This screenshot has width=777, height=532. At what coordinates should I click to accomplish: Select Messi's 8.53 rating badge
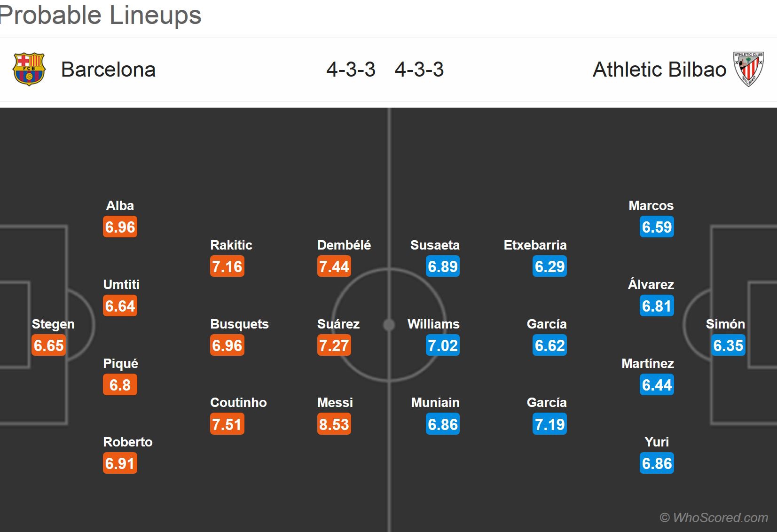334,424
